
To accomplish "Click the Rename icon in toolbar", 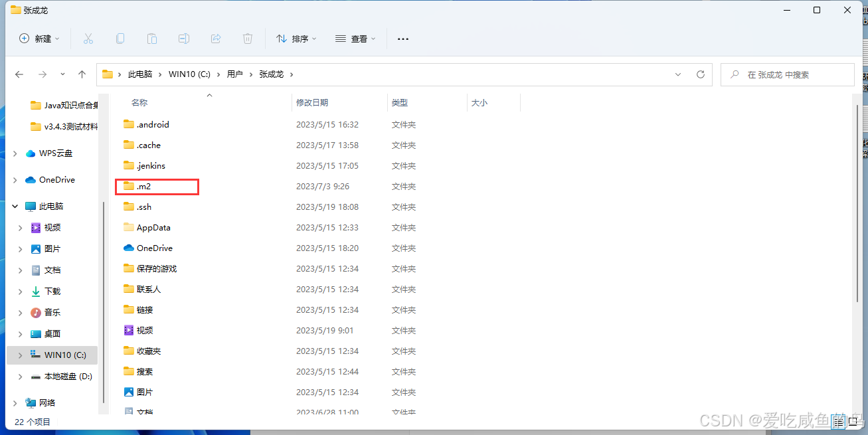I will [x=184, y=39].
